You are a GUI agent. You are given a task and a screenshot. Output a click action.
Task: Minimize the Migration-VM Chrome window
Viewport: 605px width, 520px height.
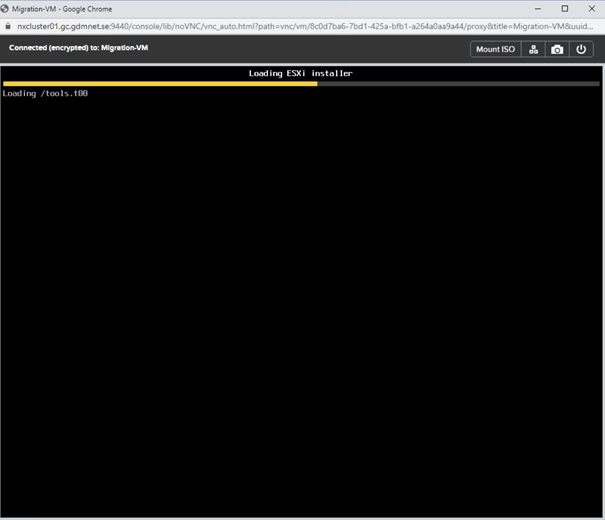[537, 8]
